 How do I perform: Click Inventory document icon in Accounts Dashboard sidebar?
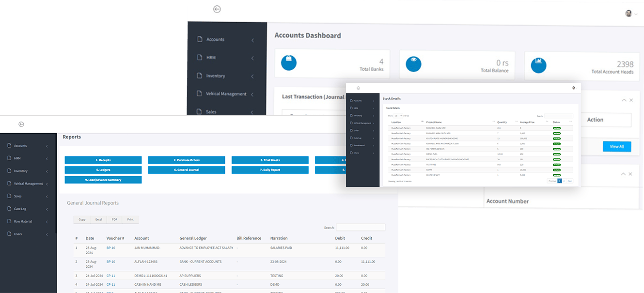(200, 76)
